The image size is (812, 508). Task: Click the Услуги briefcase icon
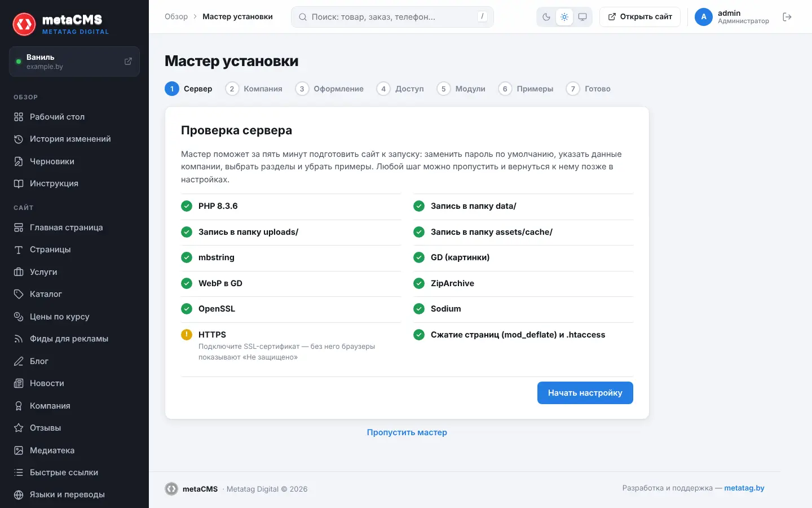19,272
